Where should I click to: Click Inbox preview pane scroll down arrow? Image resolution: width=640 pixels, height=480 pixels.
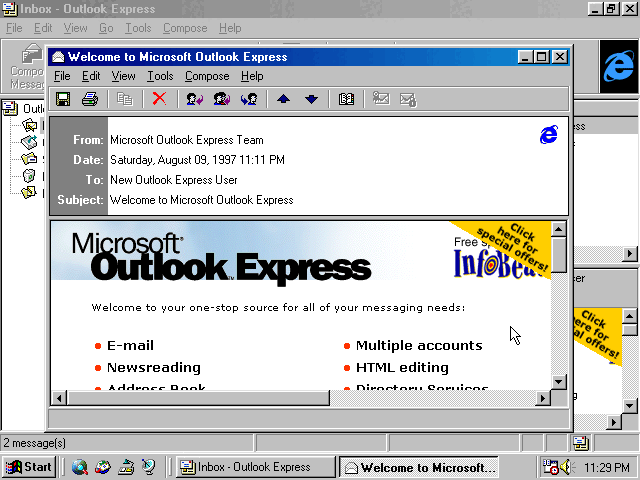tap(629, 406)
